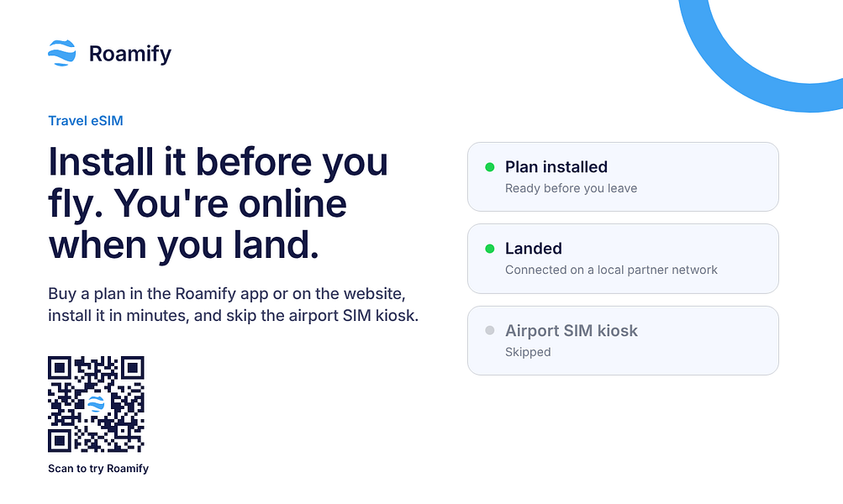Open the Plan installed card
Image resolution: width=843 pixels, height=504 pixels.
coord(623,176)
